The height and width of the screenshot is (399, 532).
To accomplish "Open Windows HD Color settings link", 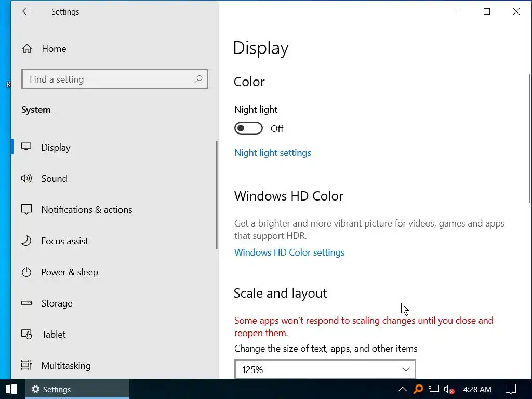I will [x=289, y=252].
